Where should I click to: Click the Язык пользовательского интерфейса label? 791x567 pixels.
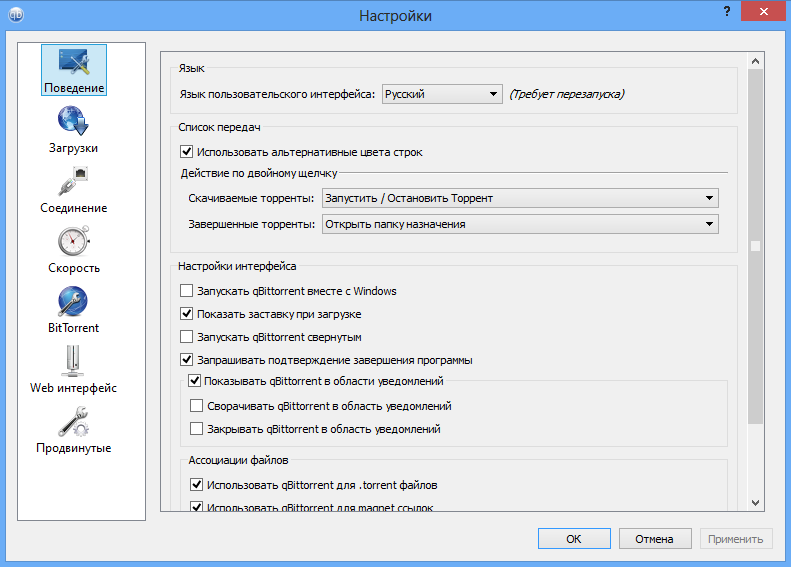[x=277, y=94]
